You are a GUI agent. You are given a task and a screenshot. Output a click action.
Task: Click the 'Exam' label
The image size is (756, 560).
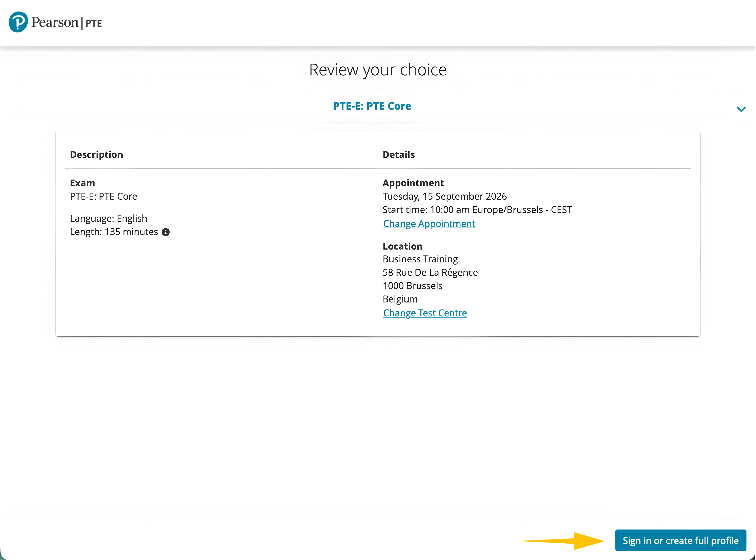(82, 183)
